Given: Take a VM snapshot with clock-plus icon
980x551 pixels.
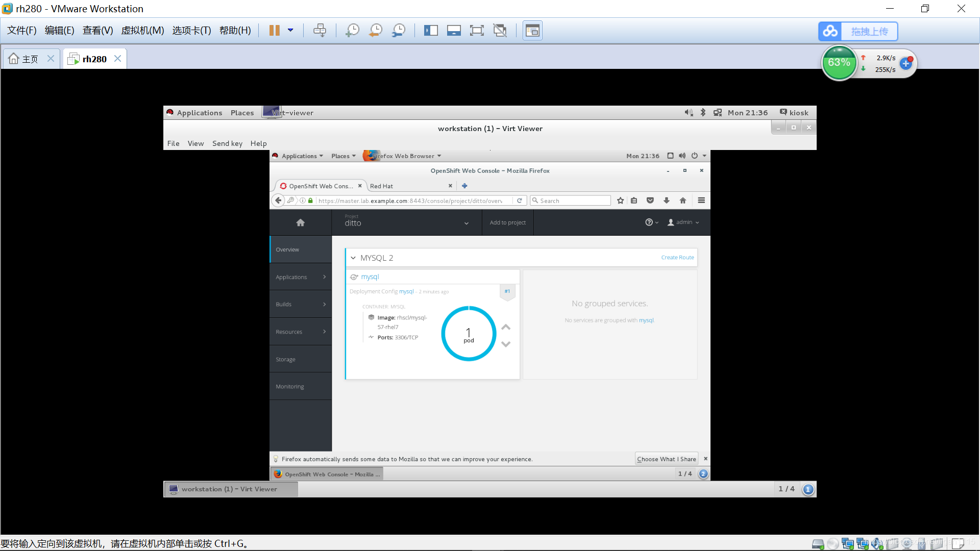Looking at the screenshot, I should point(352,31).
